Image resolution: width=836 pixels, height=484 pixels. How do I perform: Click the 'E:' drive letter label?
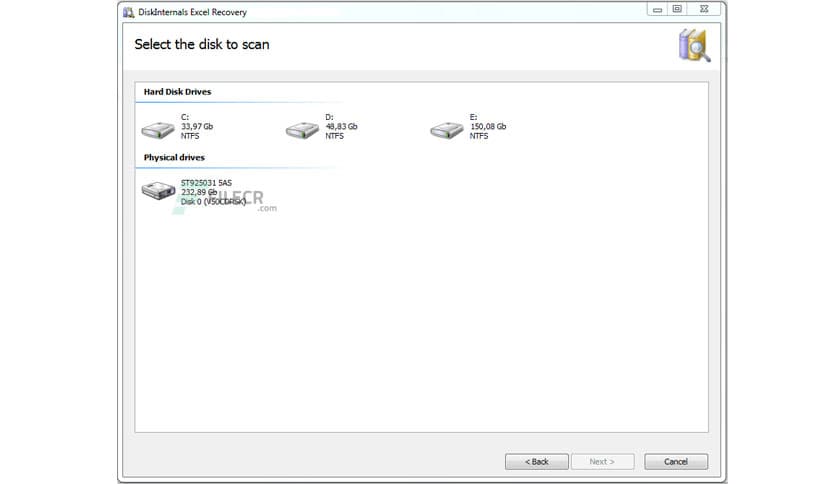[x=473, y=117]
